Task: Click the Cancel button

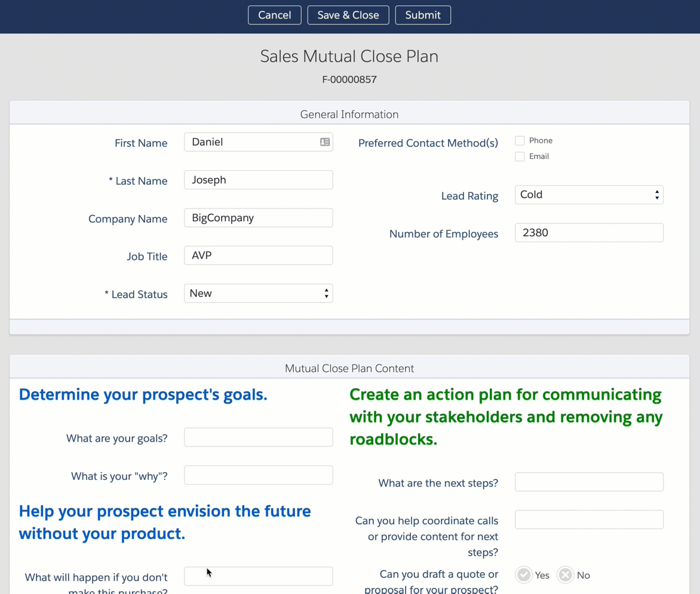Action: click(x=275, y=15)
